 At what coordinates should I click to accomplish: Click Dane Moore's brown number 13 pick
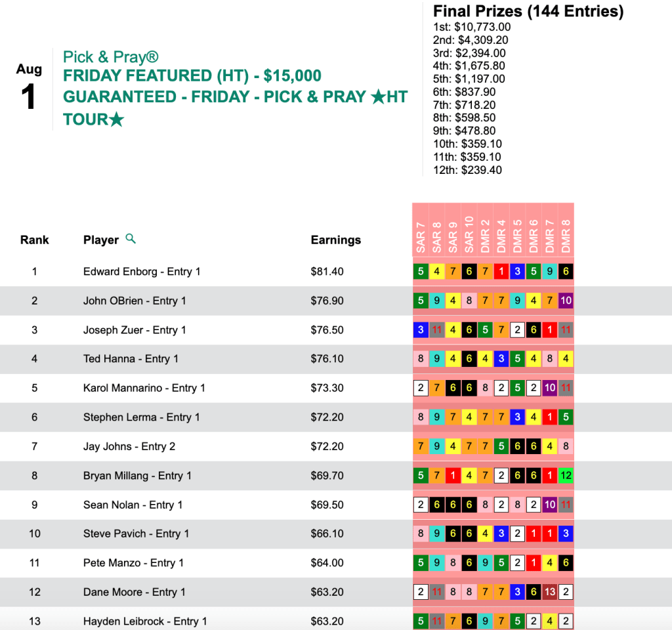tap(549, 591)
